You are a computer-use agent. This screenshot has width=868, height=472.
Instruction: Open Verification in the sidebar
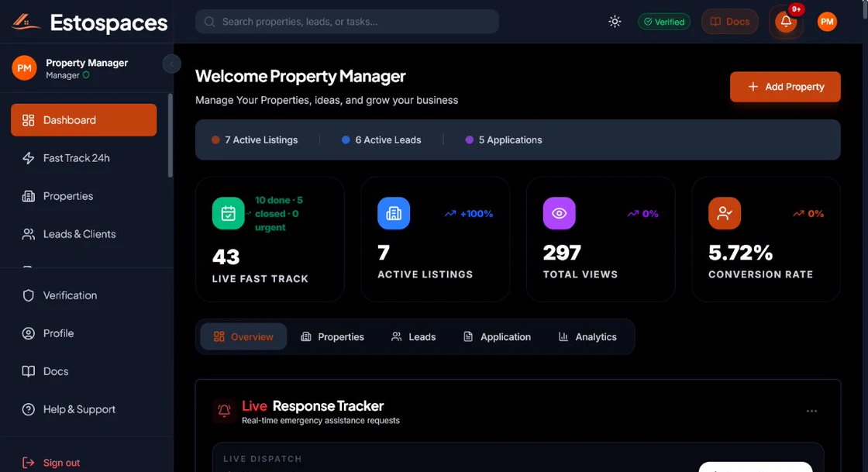[x=84, y=295]
